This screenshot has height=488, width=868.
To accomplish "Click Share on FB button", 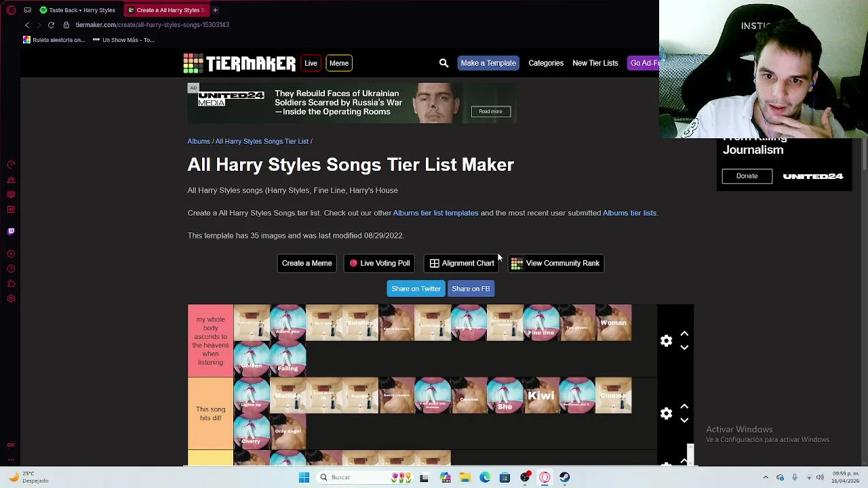I will (x=471, y=289).
